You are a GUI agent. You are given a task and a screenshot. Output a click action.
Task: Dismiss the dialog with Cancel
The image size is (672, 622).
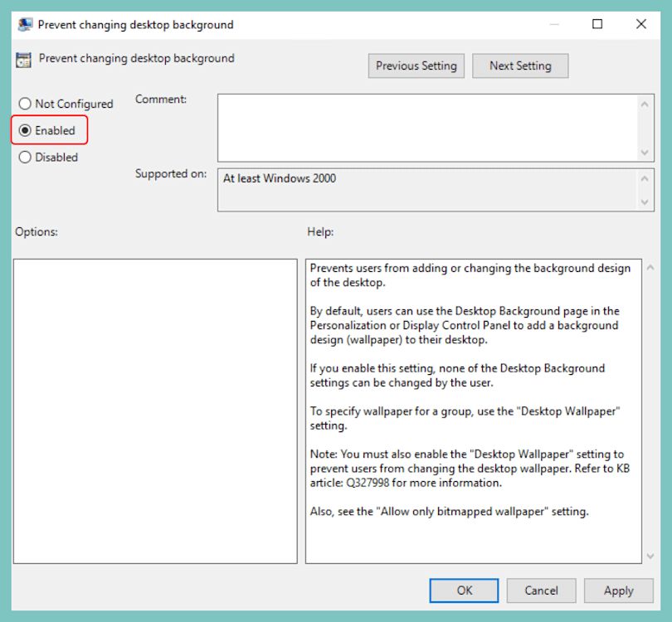tap(541, 590)
